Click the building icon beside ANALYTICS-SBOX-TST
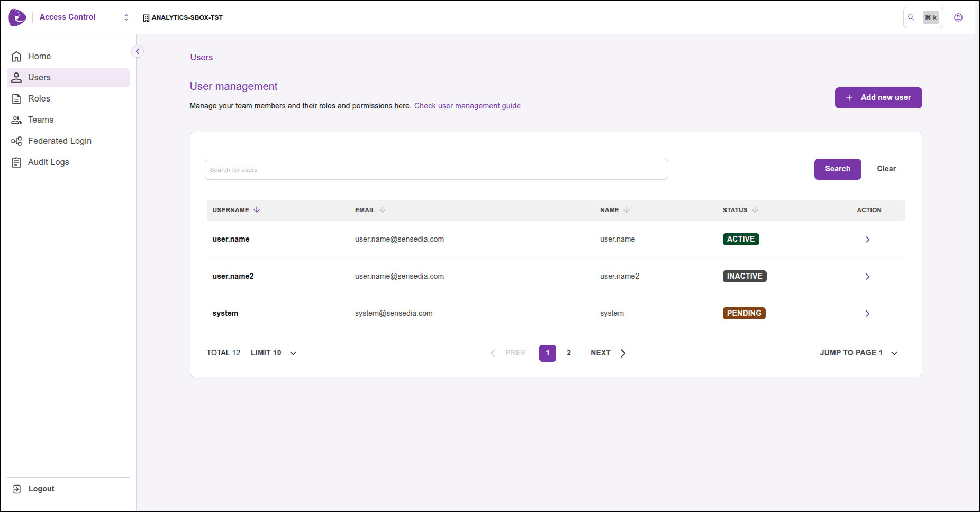The width and height of the screenshot is (980, 512). coord(146,17)
